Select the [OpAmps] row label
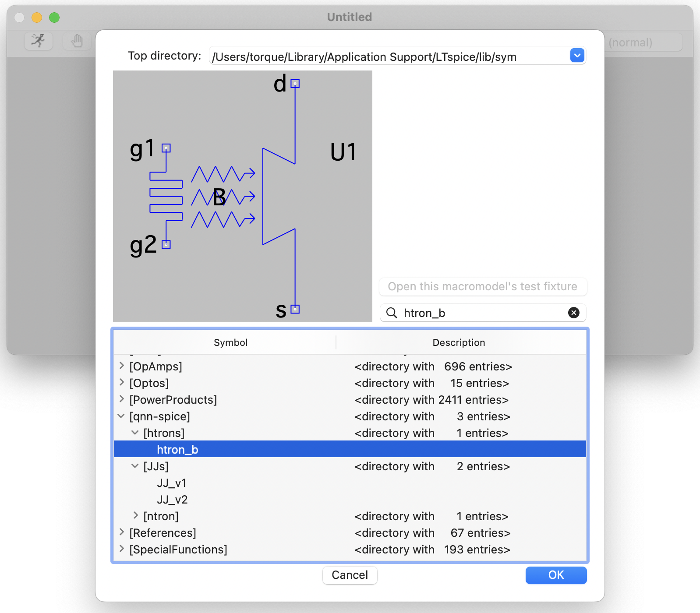 point(156,366)
